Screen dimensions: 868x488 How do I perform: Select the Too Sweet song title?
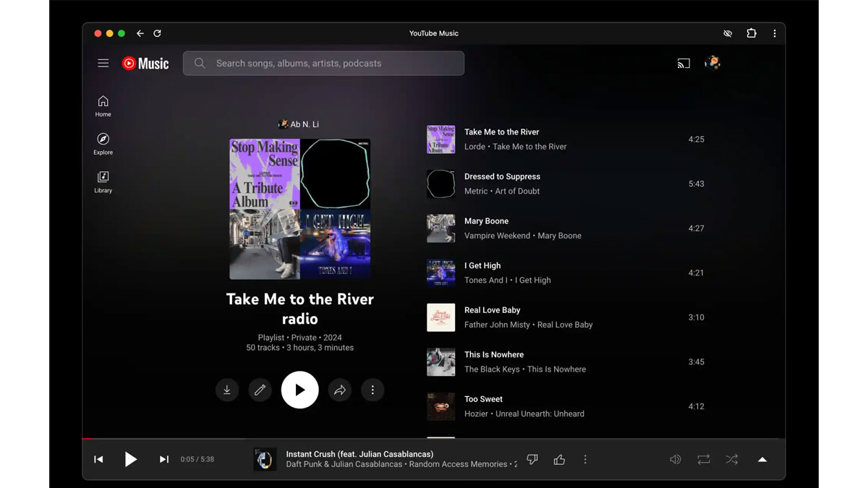(483, 399)
